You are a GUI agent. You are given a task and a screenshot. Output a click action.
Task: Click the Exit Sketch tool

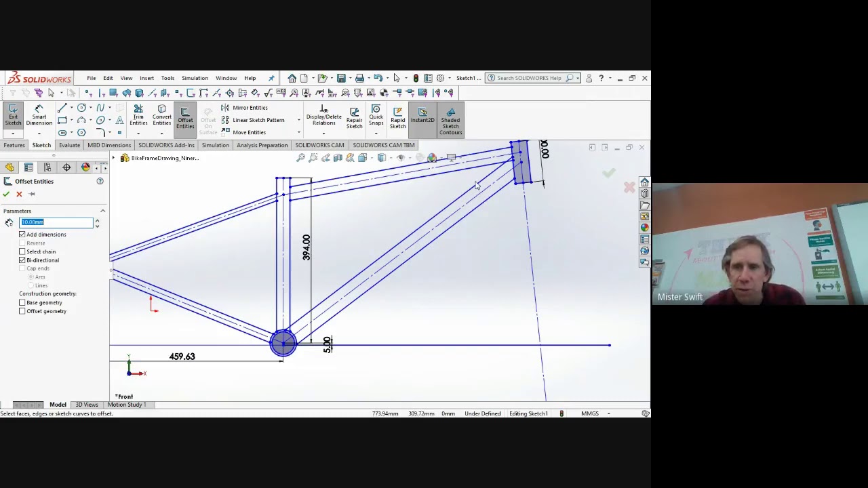(13, 115)
